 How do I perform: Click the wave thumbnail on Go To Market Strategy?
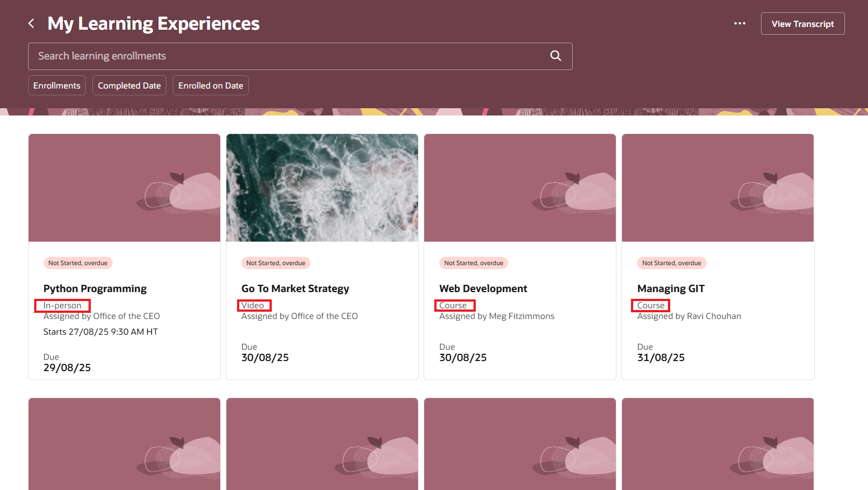click(322, 187)
